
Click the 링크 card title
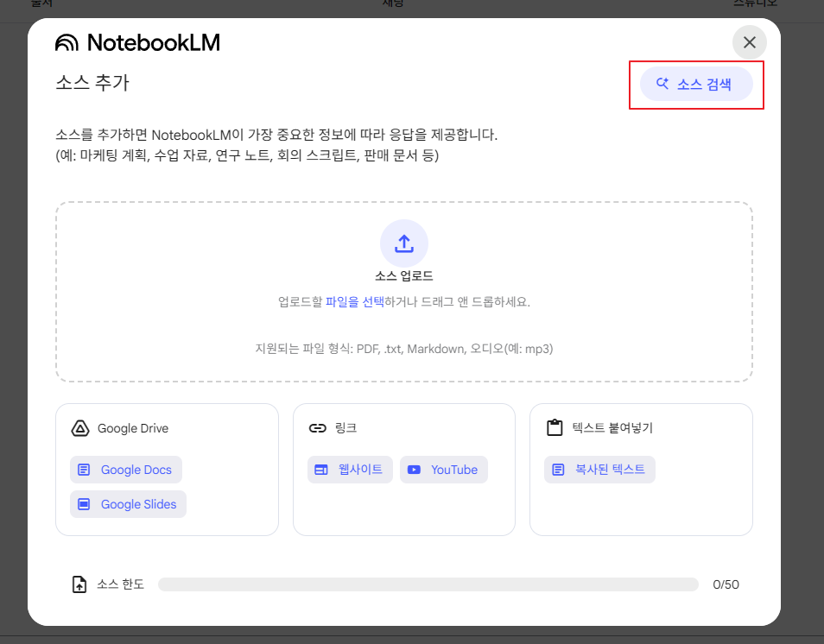tap(345, 428)
